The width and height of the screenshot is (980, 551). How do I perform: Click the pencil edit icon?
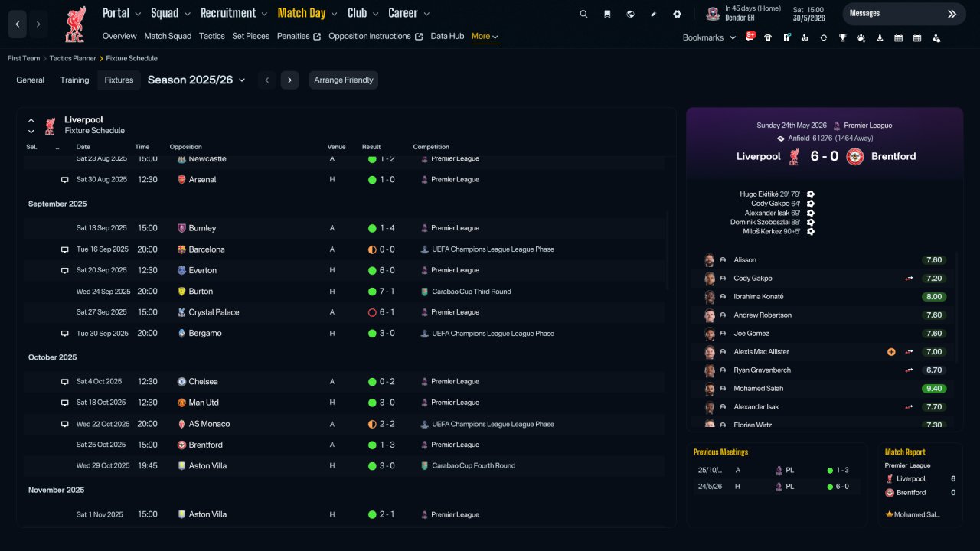(654, 14)
